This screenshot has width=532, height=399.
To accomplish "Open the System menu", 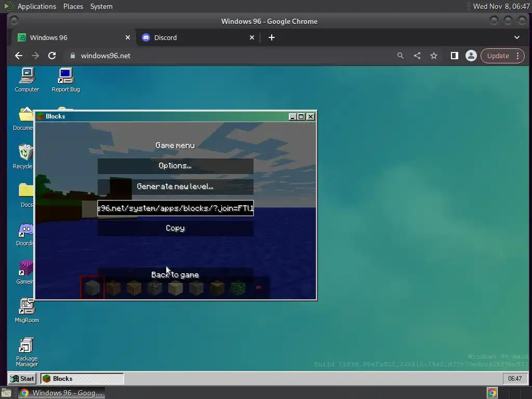I will pyautogui.click(x=101, y=6).
